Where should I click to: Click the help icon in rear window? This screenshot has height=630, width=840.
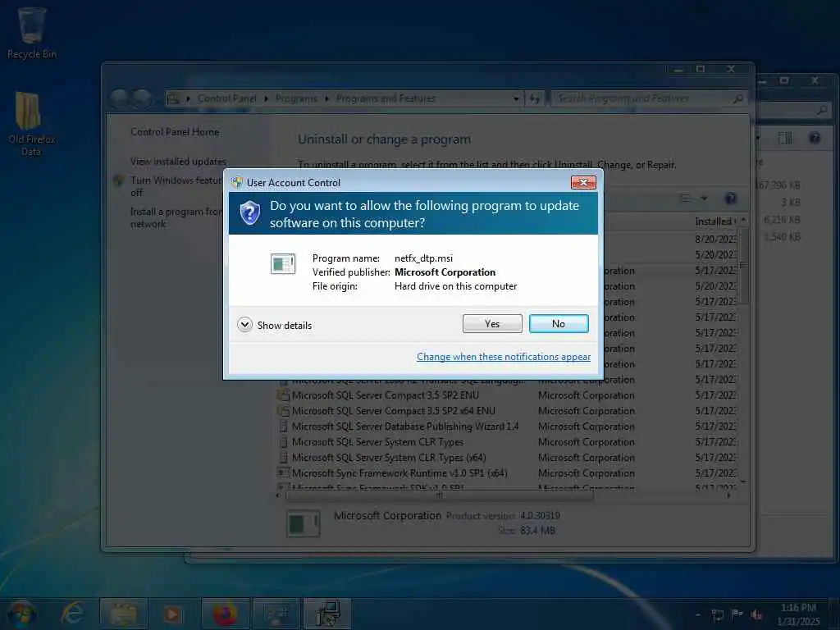click(x=815, y=138)
